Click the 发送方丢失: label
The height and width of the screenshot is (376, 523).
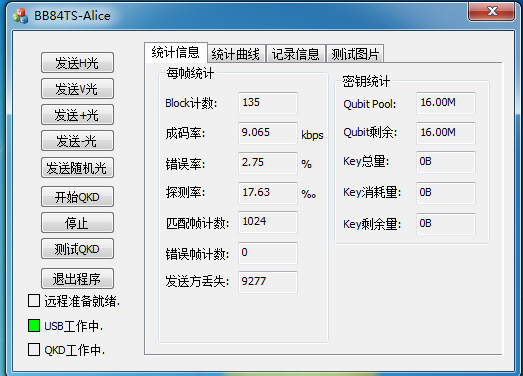point(197,282)
